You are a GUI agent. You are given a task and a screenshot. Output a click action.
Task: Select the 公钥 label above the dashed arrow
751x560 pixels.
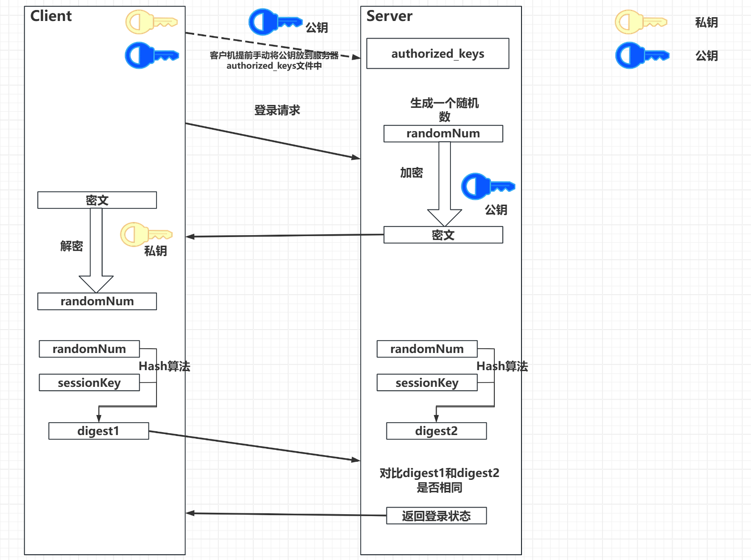(x=317, y=28)
